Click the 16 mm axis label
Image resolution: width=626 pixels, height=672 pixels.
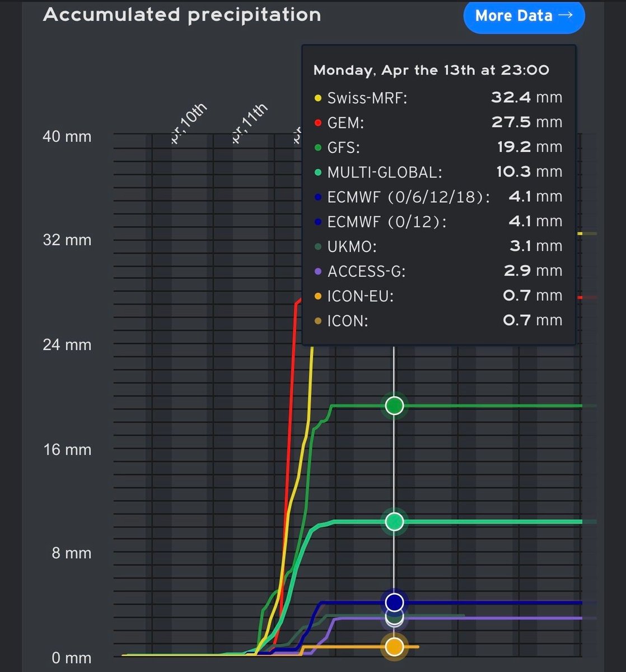tap(67, 449)
